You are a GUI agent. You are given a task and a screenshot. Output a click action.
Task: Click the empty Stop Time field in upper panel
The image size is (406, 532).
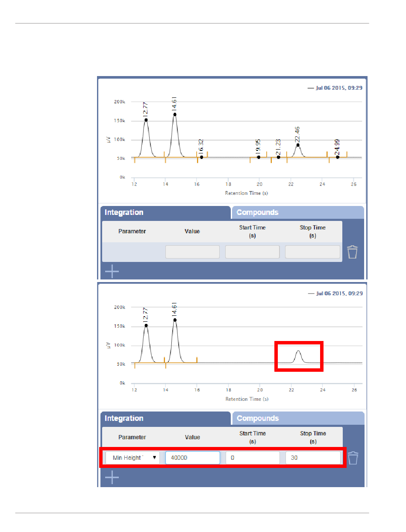click(x=313, y=252)
